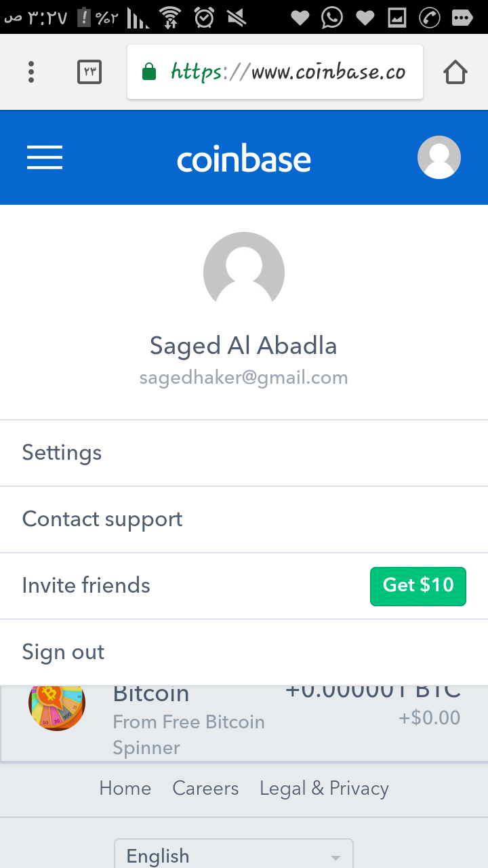Open the browser tab switcher
Screen dimensions: 488x868
(89, 72)
